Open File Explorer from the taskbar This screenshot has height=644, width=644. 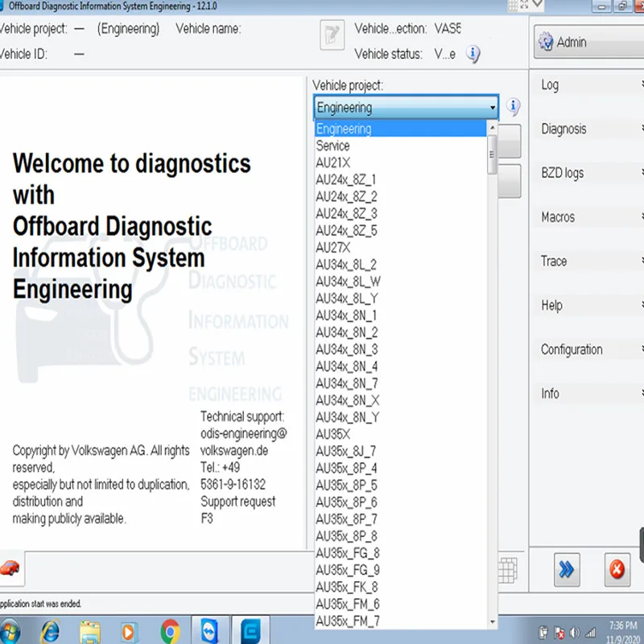pyautogui.click(x=90, y=632)
